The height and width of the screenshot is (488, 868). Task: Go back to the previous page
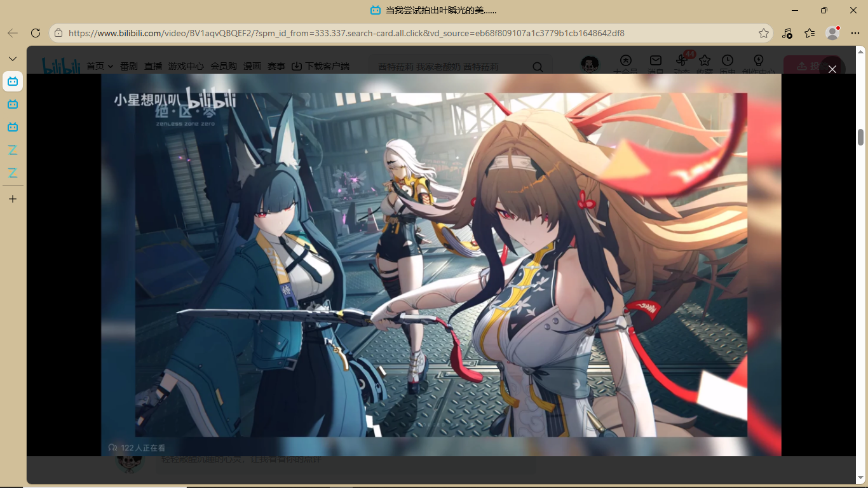[x=13, y=33]
